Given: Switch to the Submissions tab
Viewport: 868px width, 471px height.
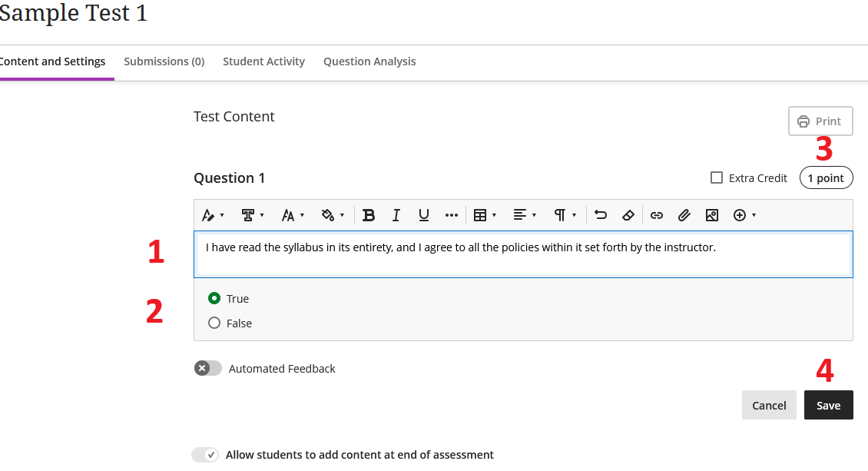Looking at the screenshot, I should pyautogui.click(x=164, y=61).
